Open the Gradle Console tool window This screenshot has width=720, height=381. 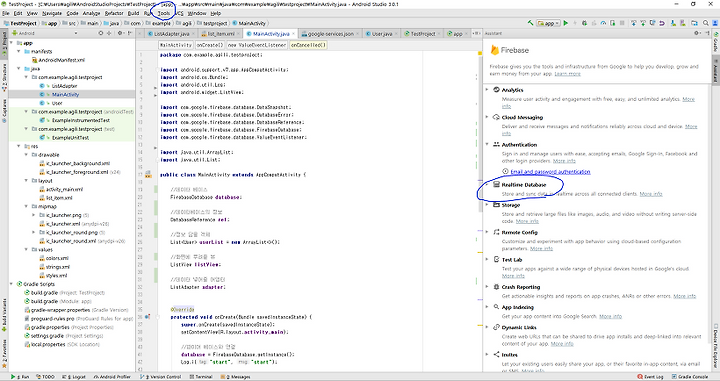click(x=690, y=377)
